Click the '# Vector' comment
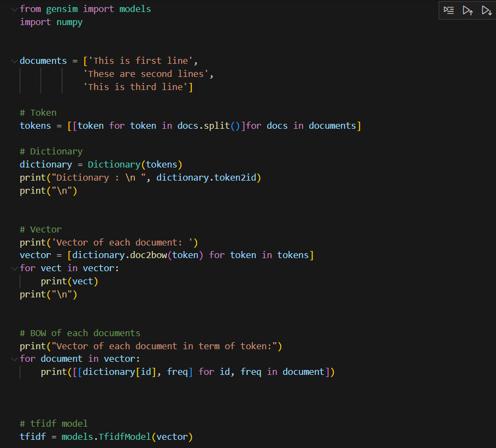Screen dimensions: 496x448 coord(40,229)
